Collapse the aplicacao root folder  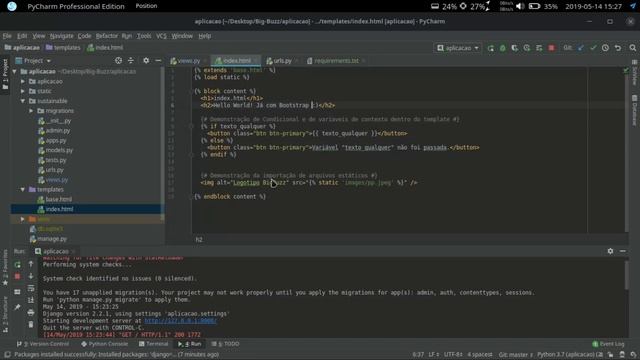click(15, 71)
